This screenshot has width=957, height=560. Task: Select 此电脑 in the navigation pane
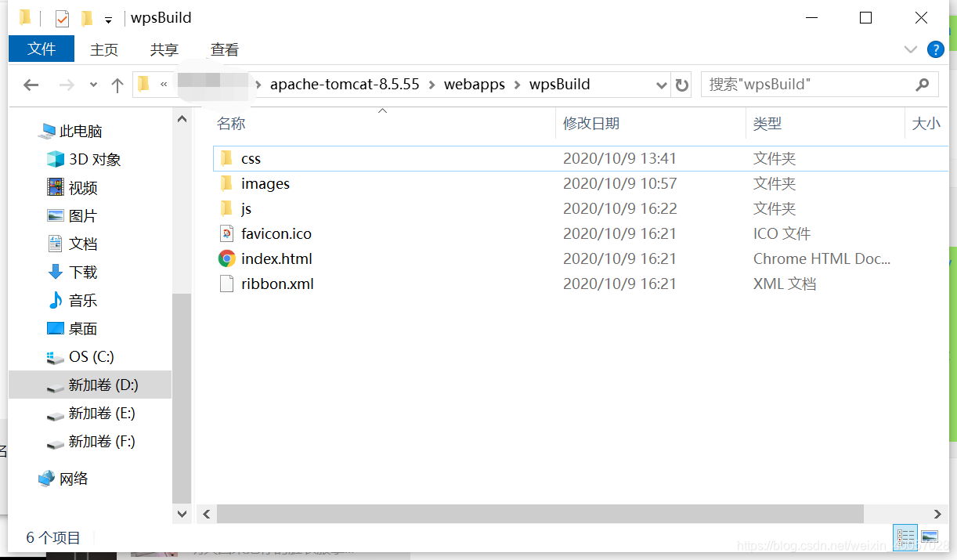click(81, 132)
